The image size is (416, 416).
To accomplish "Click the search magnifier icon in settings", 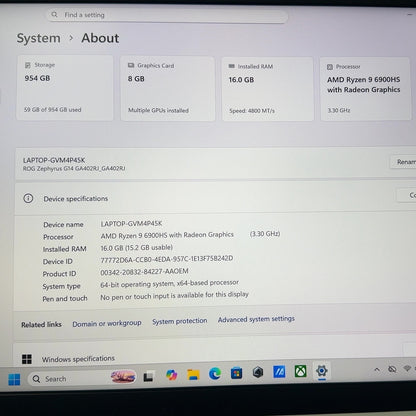I will pos(54,15).
